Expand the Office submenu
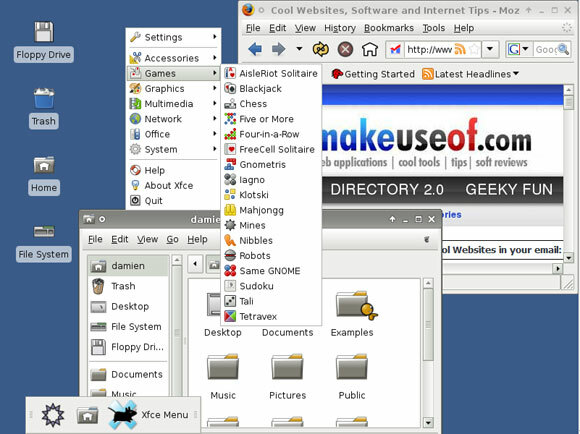This screenshot has width=580, height=434. [x=173, y=134]
